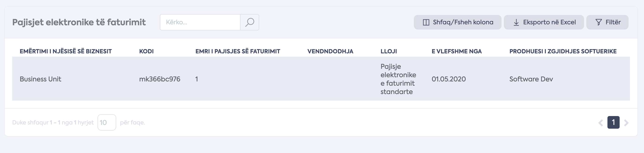Image resolution: width=644 pixels, height=153 pixels.
Task: Sort by KODI column header
Action: pyautogui.click(x=146, y=51)
